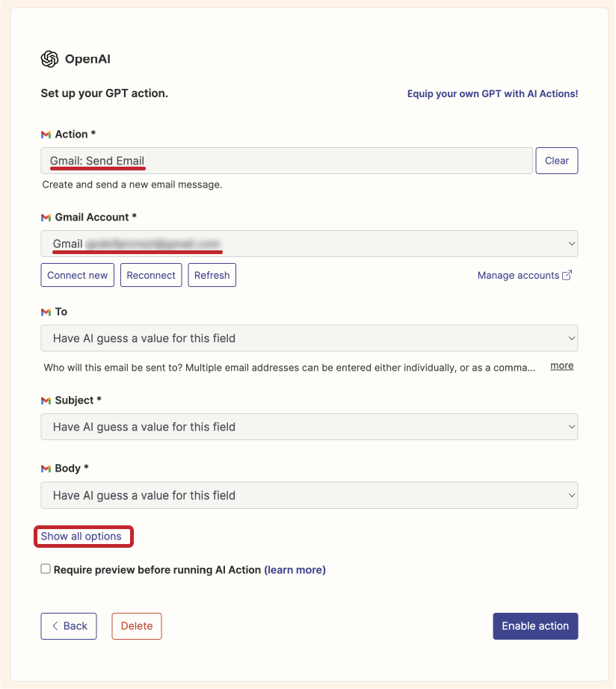Expand Show all options
This screenshot has height=689, width=616.
83,536
